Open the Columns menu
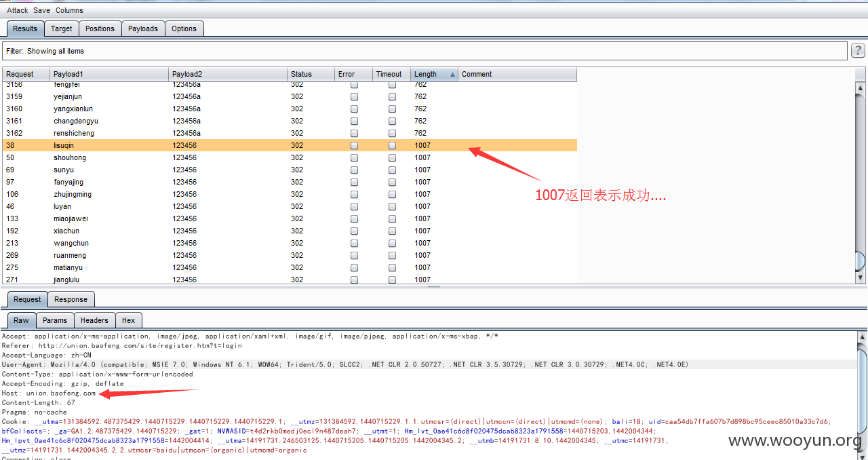Image resolution: width=868 pixels, height=460 pixels. (x=69, y=10)
